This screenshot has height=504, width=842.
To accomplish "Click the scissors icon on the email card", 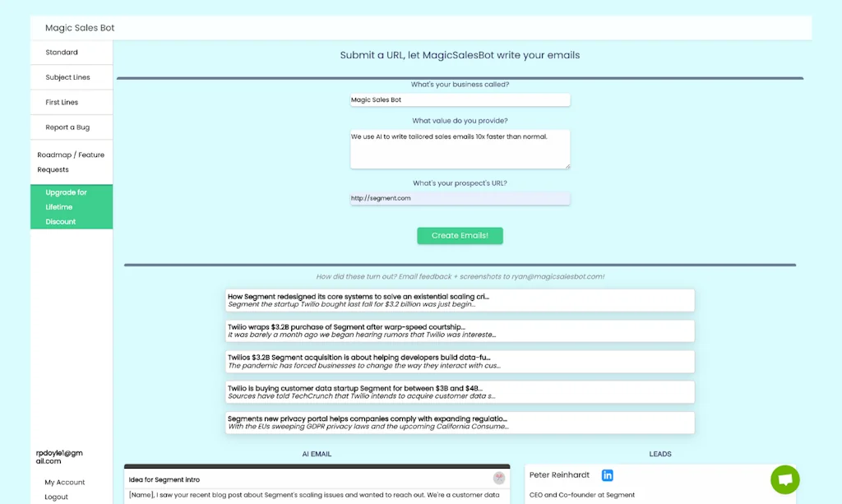I will (x=498, y=478).
